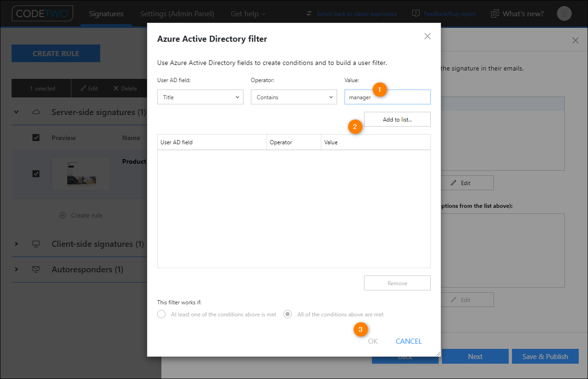Close the rule editing panel behind the dialog
This screenshot has height=379, width=588.
(575, 40)
